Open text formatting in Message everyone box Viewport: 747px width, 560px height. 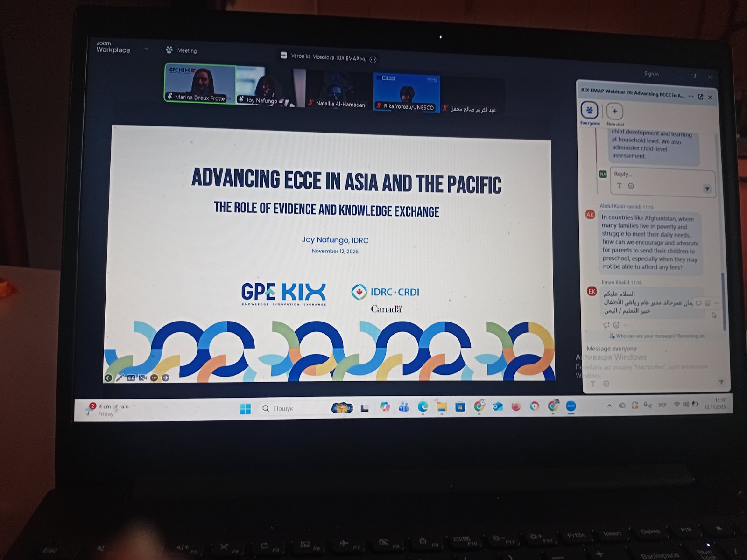pyautogui.click(x=593, y=384)
